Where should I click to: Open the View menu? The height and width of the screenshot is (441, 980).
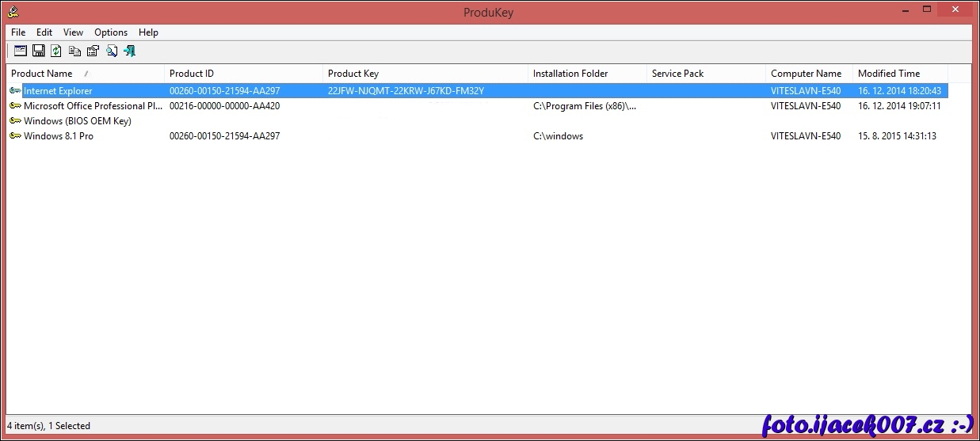click(x=73, y=32)
